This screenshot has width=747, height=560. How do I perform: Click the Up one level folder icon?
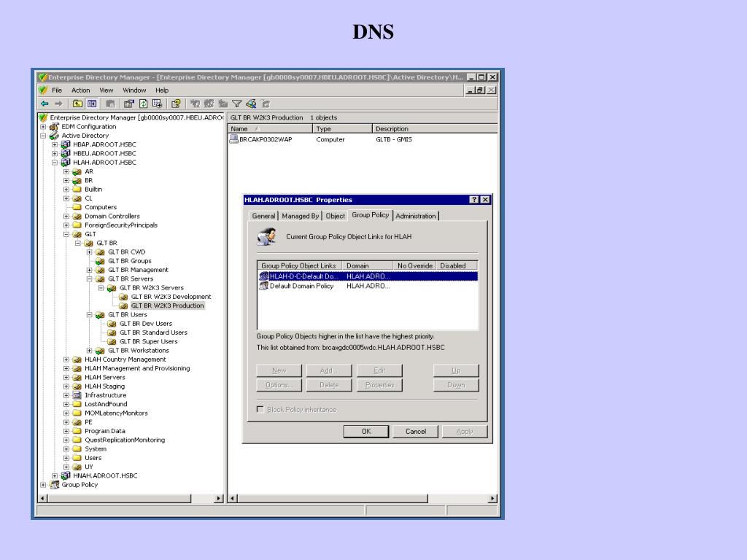77,104
